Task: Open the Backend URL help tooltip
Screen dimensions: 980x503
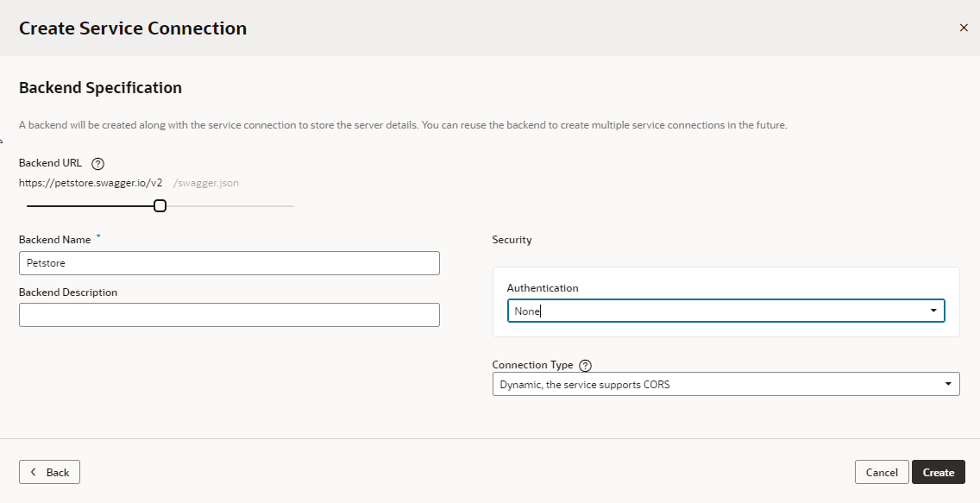Action: point(97,163)
